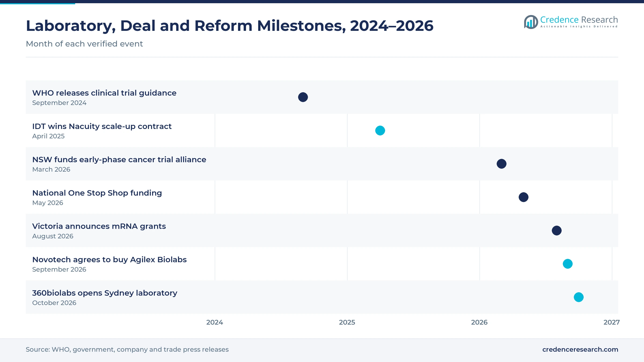
Task: Click the "October 2026" date text
Action: point(54,303)
